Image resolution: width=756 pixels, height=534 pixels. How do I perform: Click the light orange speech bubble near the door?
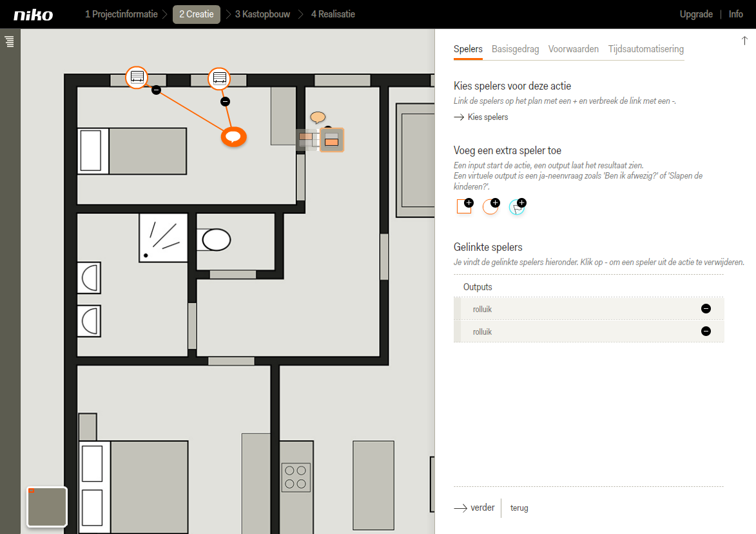[x=318, y=117]
